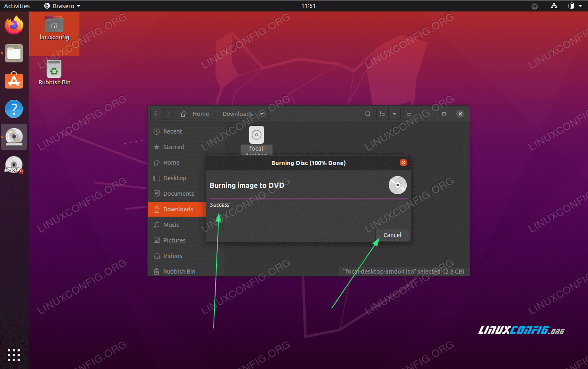Click the selected file status text
Screen dimensions: 588x369
pyautogui.click(x=403, y=272)
